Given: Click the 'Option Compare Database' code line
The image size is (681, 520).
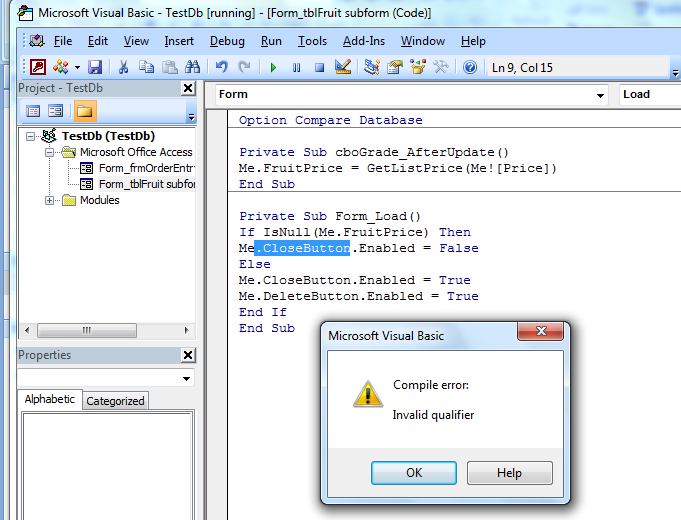Looking at the screenshot, I should [x=331, y=120].
